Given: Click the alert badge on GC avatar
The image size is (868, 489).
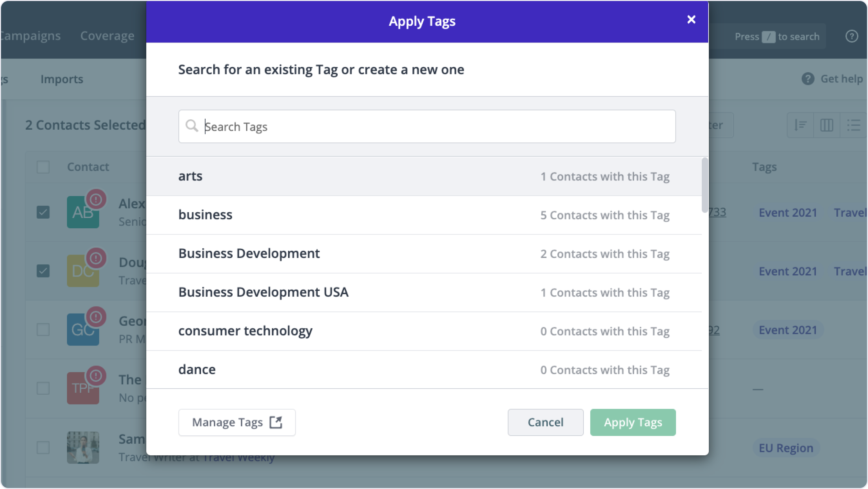Looking at the screenshot, I should (x=96, y=317).
